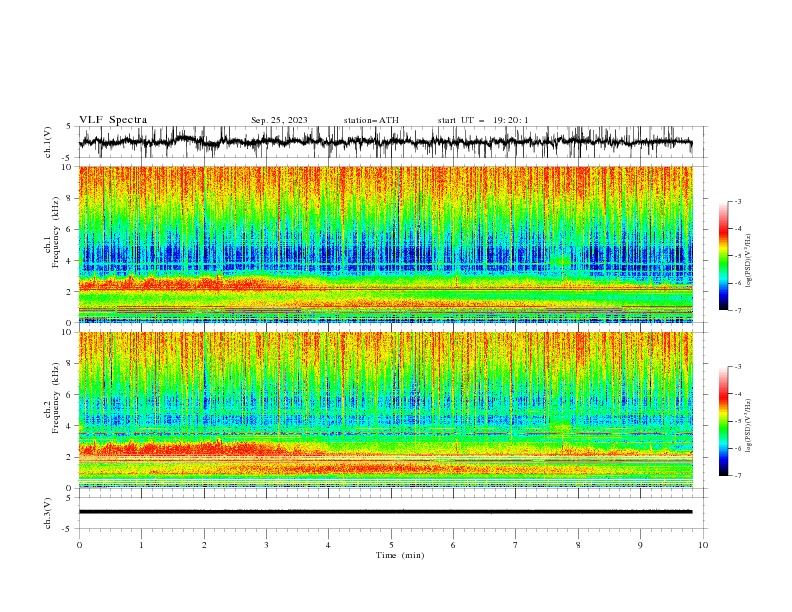Click the "-3" tick on the ch.1 colorbar
The image size is (792, 612).
(738, 201)
